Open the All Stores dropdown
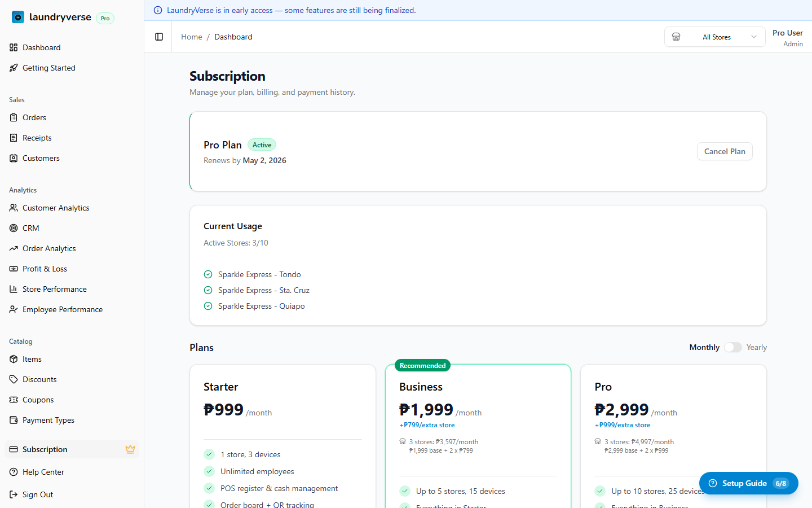Image resolution: width=812 pixels, height=508 pixels. (716, 37)
